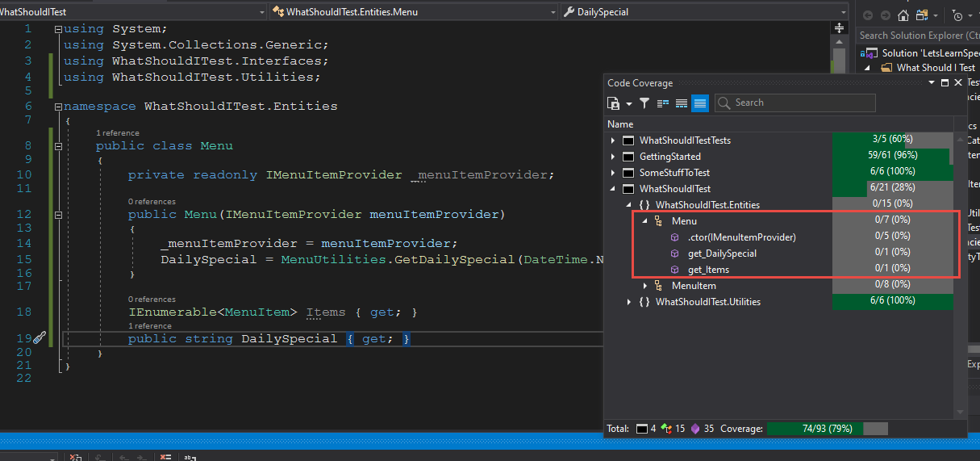Focus the Code Coverage Search field
Viewport: 980px width, 461px height.
point(794,103)
